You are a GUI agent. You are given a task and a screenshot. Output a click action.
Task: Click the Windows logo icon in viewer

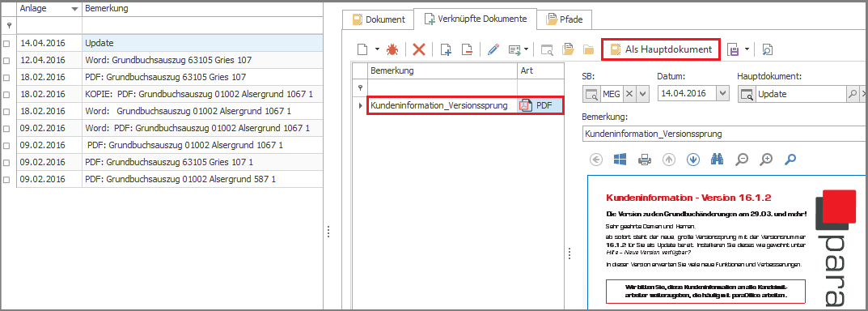coord(620,160)
